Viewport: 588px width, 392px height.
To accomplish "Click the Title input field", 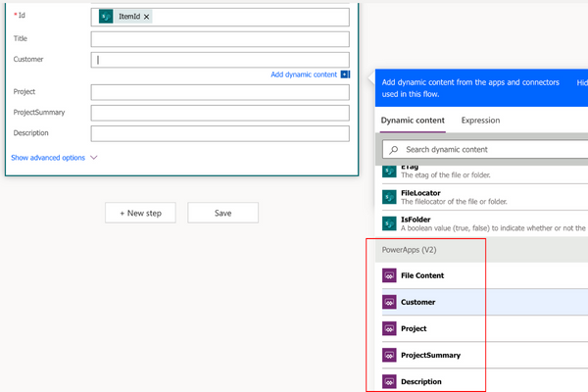I will [x=220, y=39].
